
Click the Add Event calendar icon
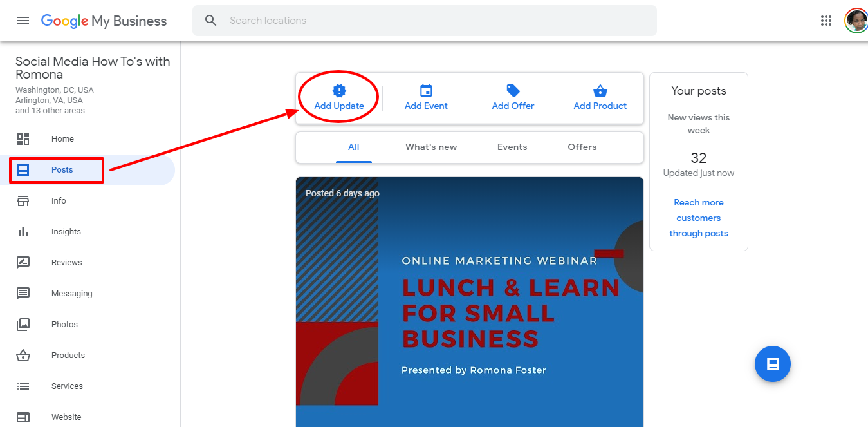[426, 91]
